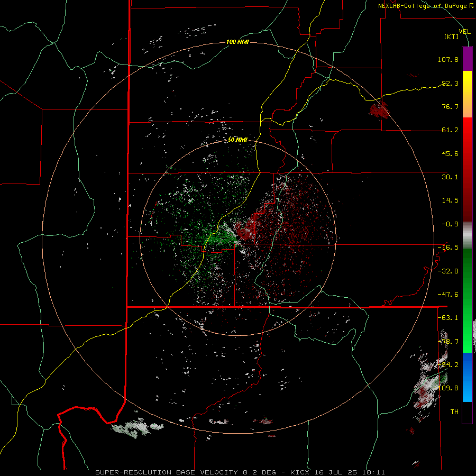Viewport: 476px width, 476px height.
Task: Click the VEL legend title
Action: [464, 31]
